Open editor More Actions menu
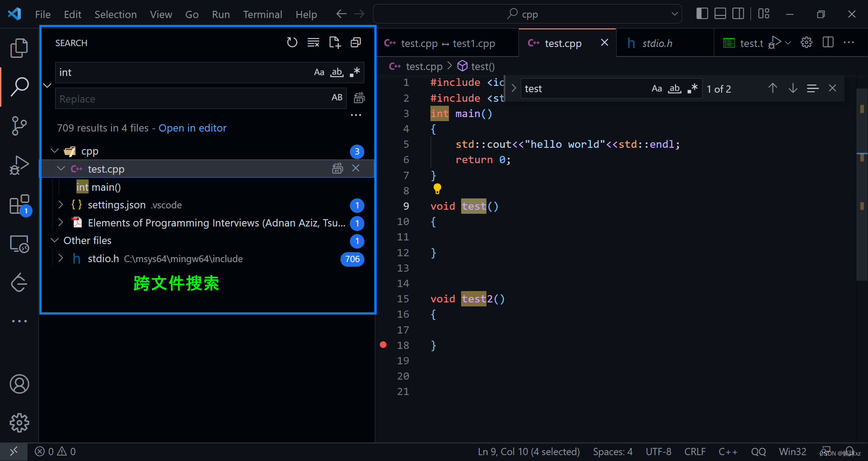This screenshot has width=868, height=461. [x=849, y=42]
